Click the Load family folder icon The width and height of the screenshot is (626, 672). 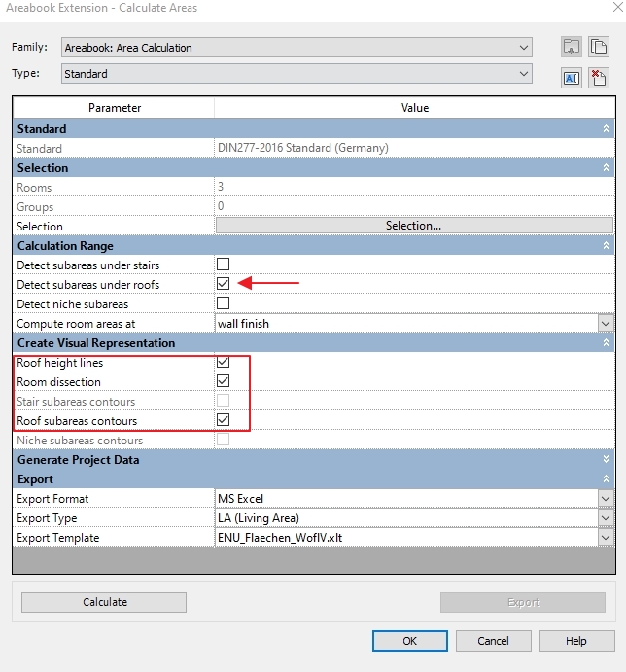[572, 47]
